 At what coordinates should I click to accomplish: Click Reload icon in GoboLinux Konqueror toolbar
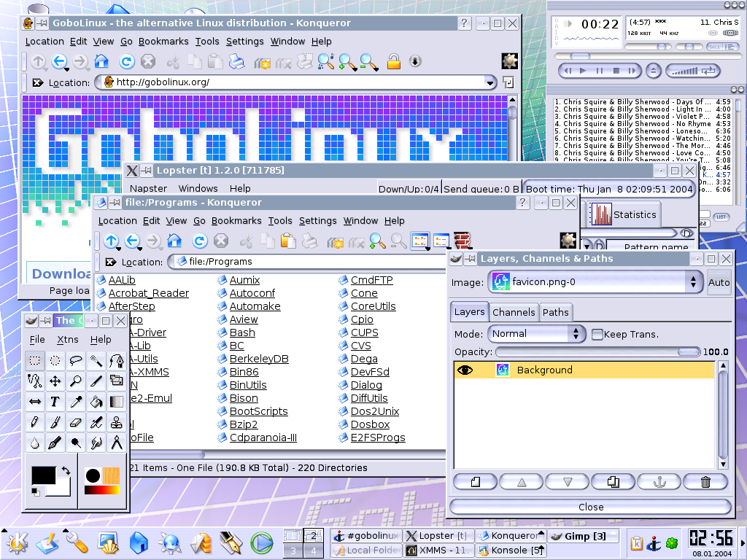(127, 61)
